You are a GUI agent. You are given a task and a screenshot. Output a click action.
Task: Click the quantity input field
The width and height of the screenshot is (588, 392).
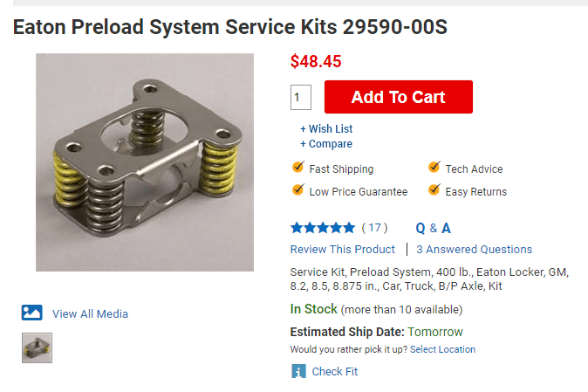pyautogui.click(x=300, y=97)
